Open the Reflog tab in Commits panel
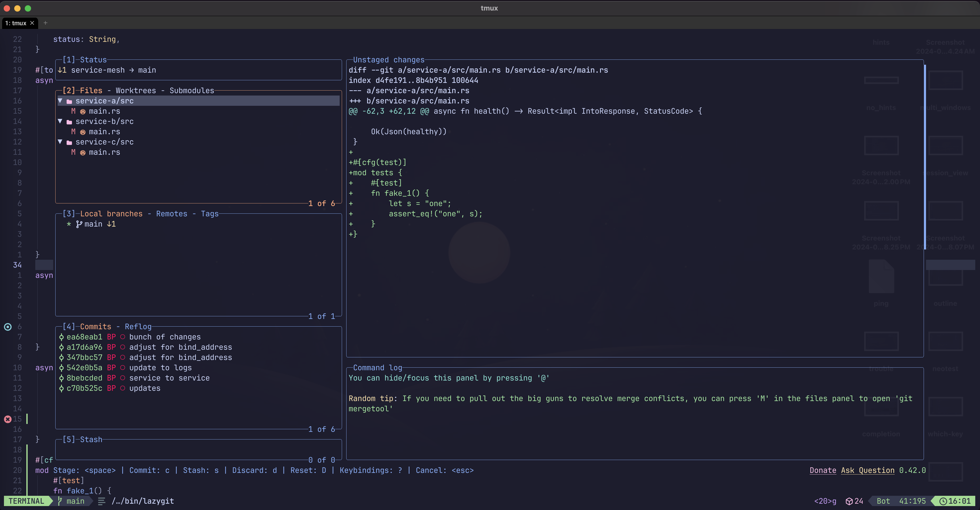This screenshot has height=510, width=980. pos(138,327)
